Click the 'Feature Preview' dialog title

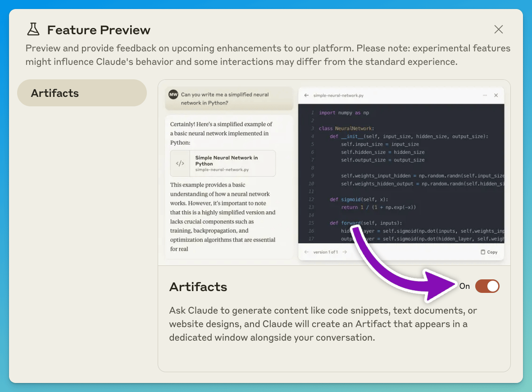pos(99,30)
